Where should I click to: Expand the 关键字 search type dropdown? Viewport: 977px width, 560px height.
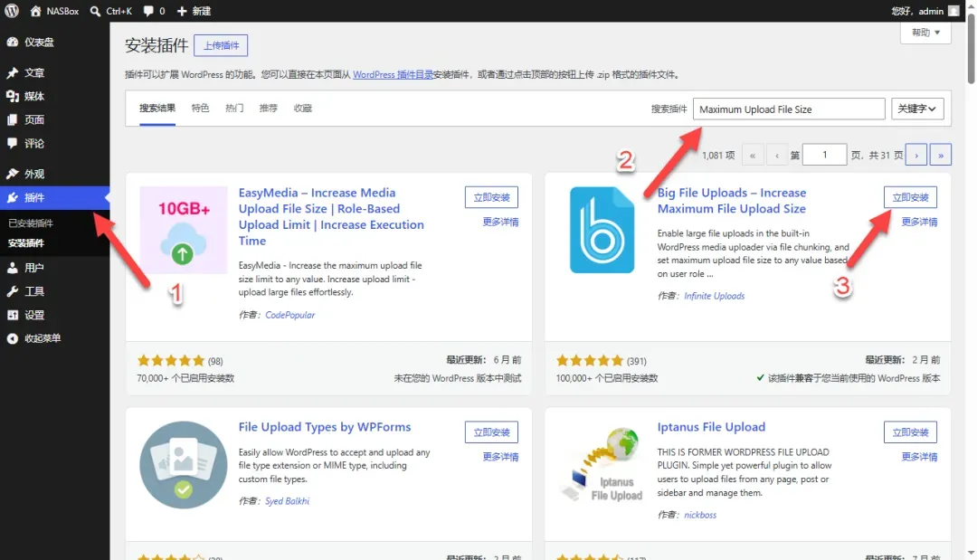(917, 109)
